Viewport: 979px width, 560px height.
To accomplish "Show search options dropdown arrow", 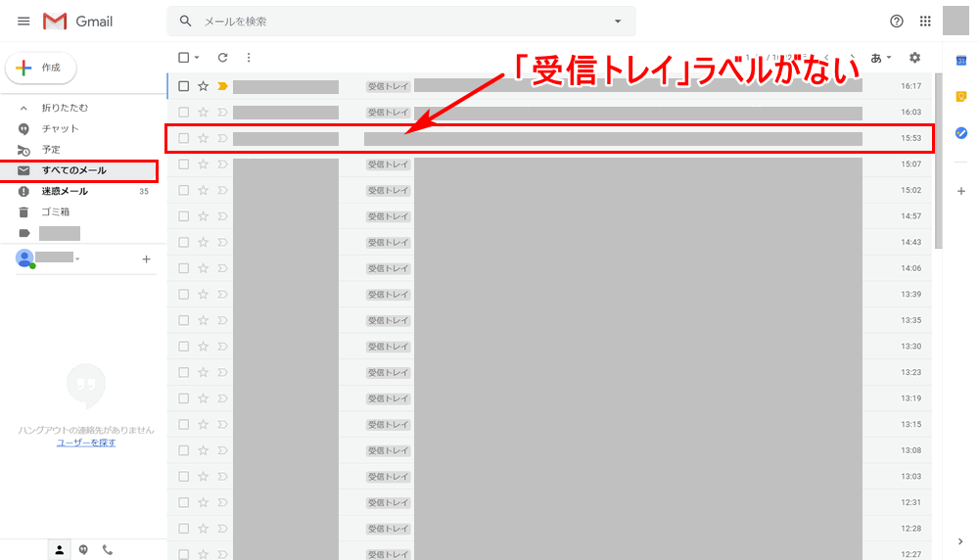I will point(618,22).
